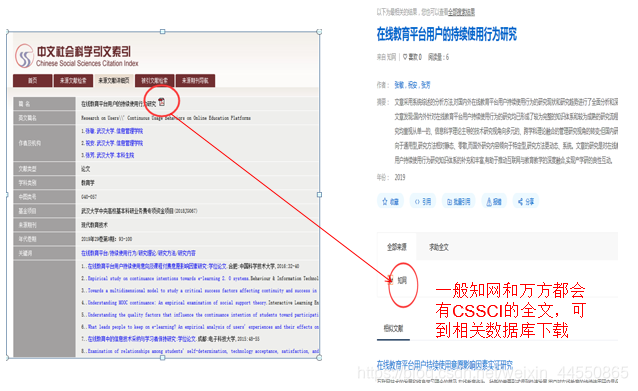The width and height of the screenshot is (638, 391).
Task: Click the keywords link 在线教育平台/持续使用行为
Action: (109, 253)
